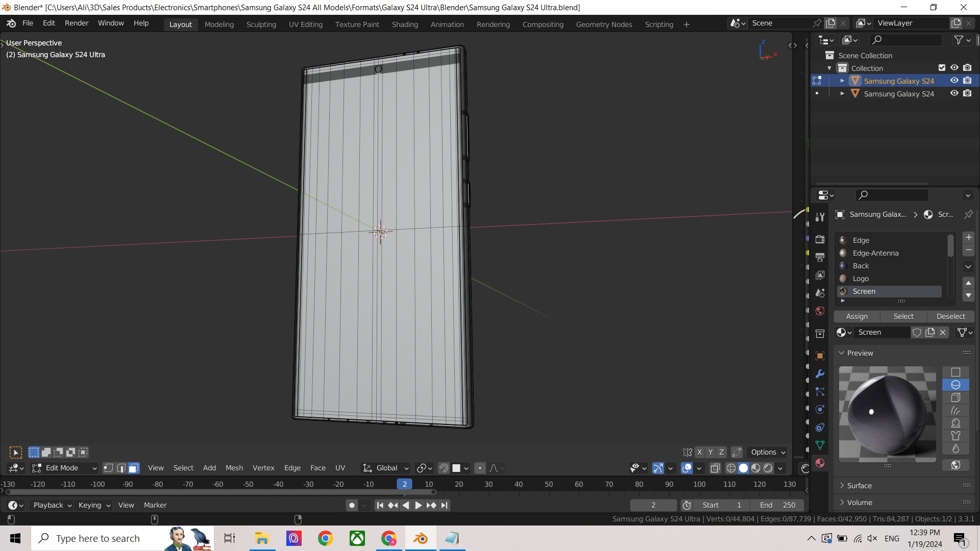The height and width of the screenshot is (551, 980).
Task: Open the Particle properties tab
Action: (820, 391)
